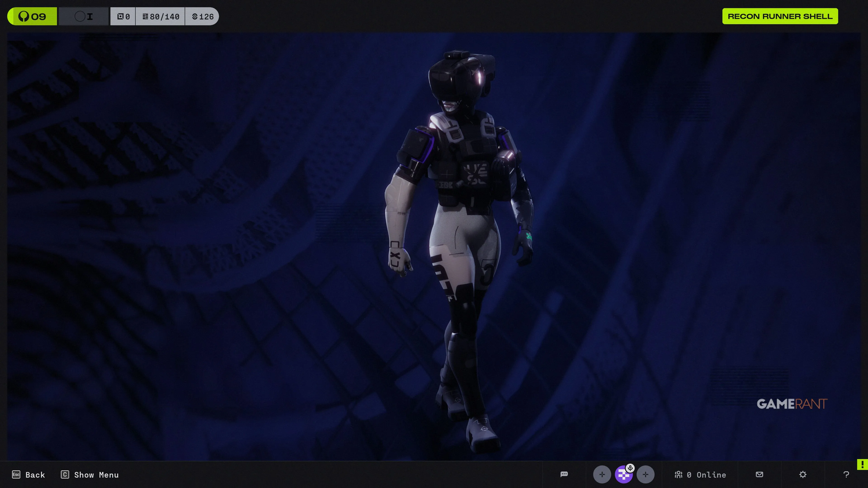Click the Recon Runner Shell label
Image resolution: width=868 pixels, height=488 pixels.
[x=780, y=16]
